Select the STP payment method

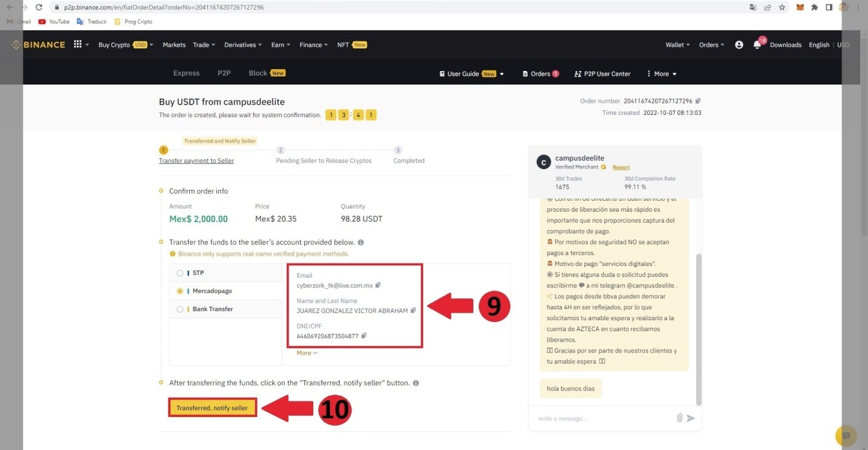click(180, 273)
